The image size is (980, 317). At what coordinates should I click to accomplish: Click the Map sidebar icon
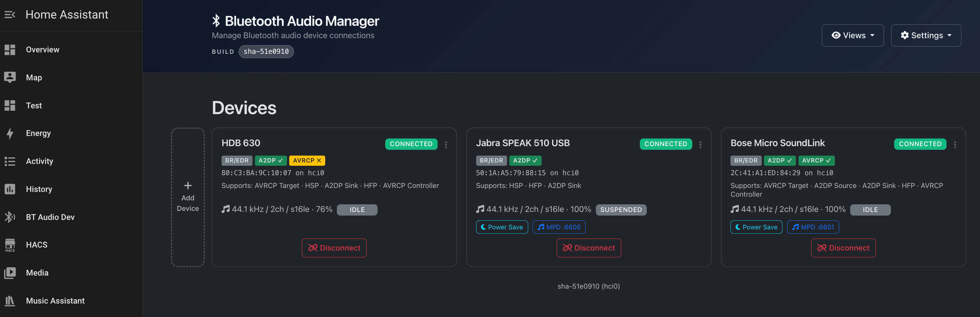point(10,77)
